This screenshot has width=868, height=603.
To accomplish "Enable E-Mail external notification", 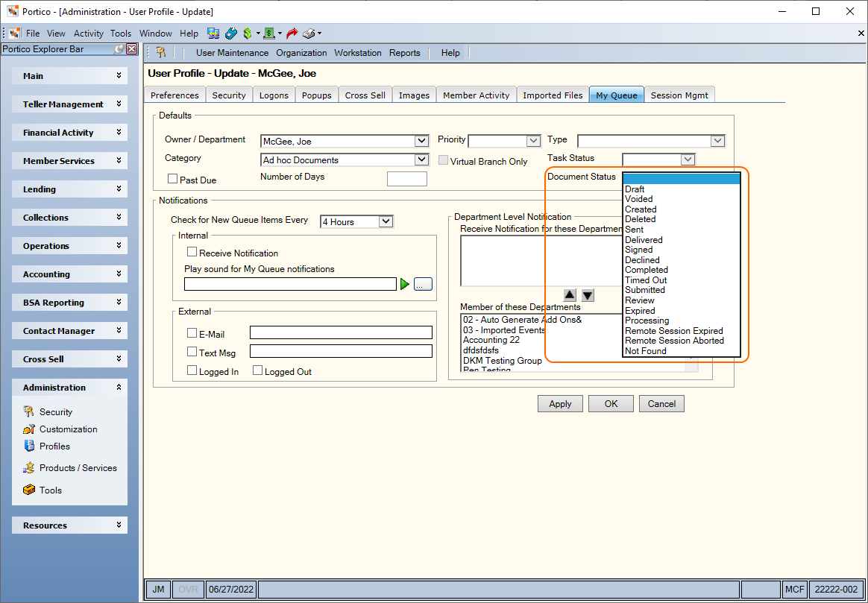I will click(x=192, y=333).
